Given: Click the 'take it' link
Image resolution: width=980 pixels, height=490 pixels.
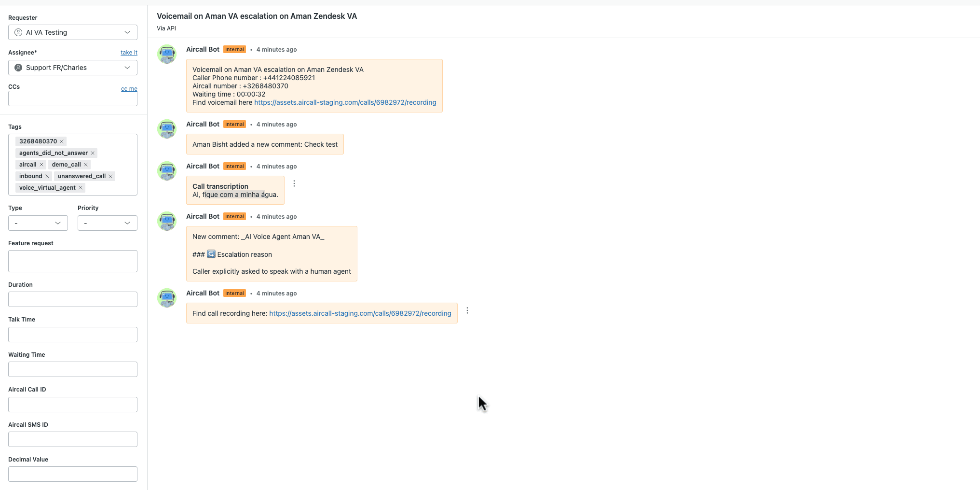Looking at the screenshot, I should click(129, 53).
